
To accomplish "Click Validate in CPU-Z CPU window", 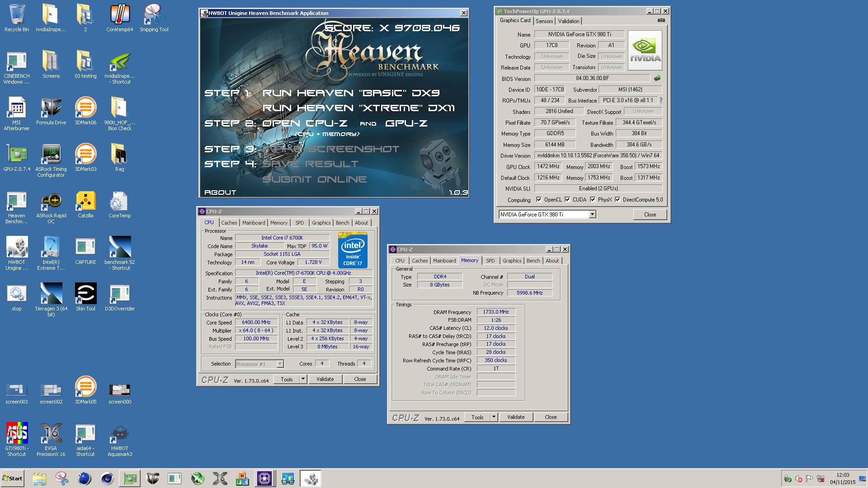I will 325,379.
